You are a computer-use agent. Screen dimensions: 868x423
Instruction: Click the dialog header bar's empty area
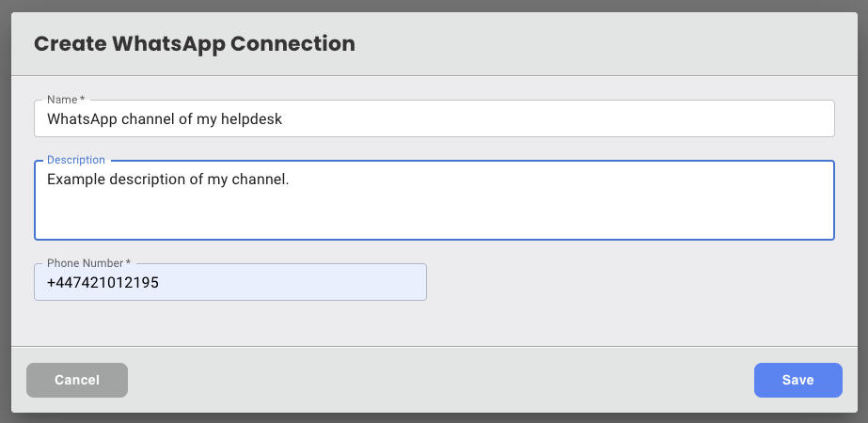coord(611,43)
